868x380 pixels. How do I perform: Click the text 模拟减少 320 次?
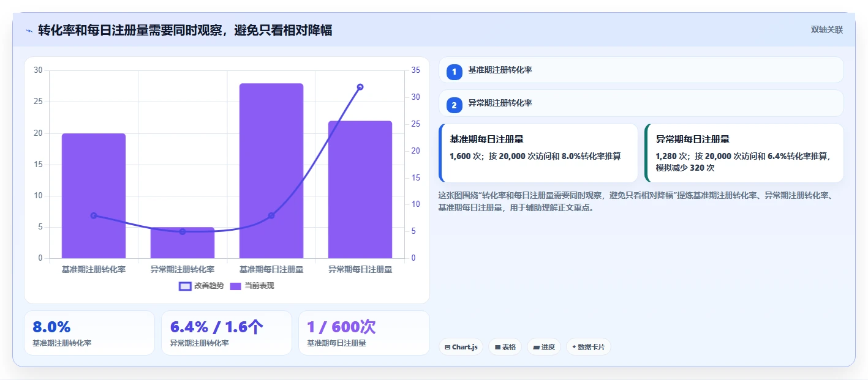point(685,168)
